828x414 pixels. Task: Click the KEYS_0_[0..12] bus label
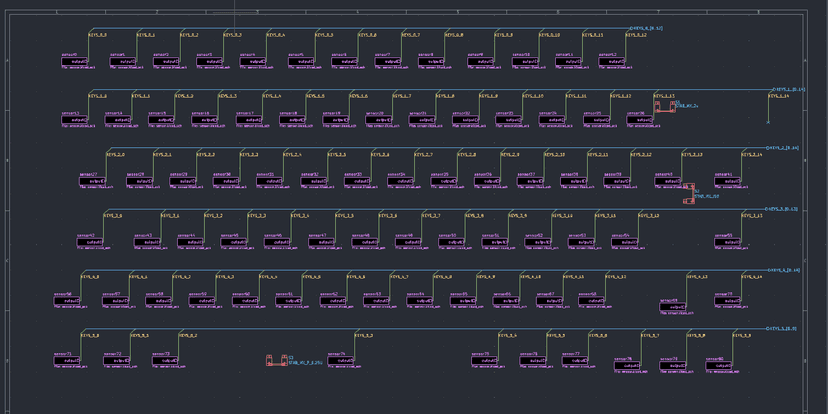[648, 29]
